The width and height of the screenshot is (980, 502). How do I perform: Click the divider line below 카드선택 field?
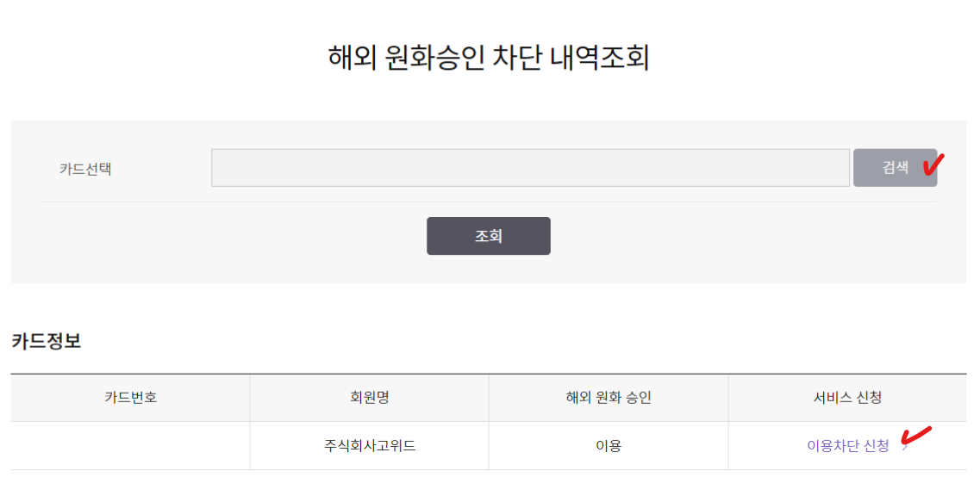click(x=488, y=202)
